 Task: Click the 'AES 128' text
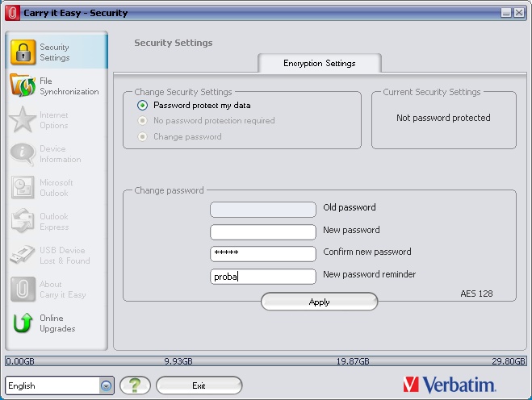[476, 294]
